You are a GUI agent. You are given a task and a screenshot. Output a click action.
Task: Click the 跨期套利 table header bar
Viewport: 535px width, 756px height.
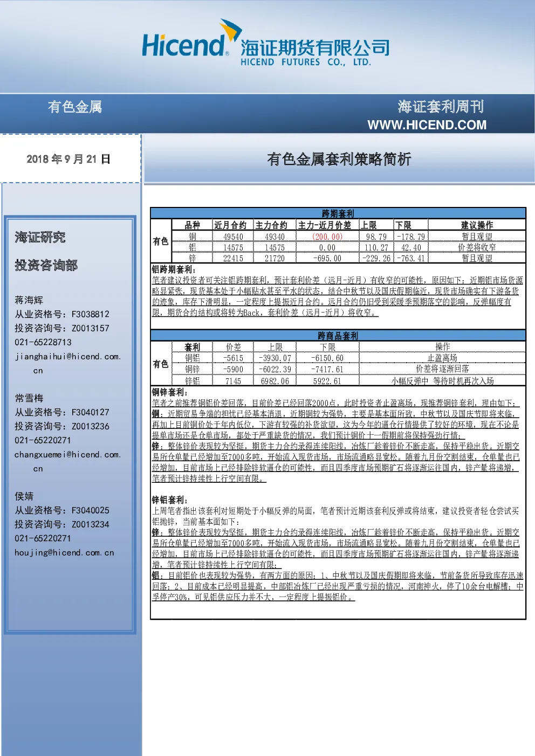pos(338,213)
